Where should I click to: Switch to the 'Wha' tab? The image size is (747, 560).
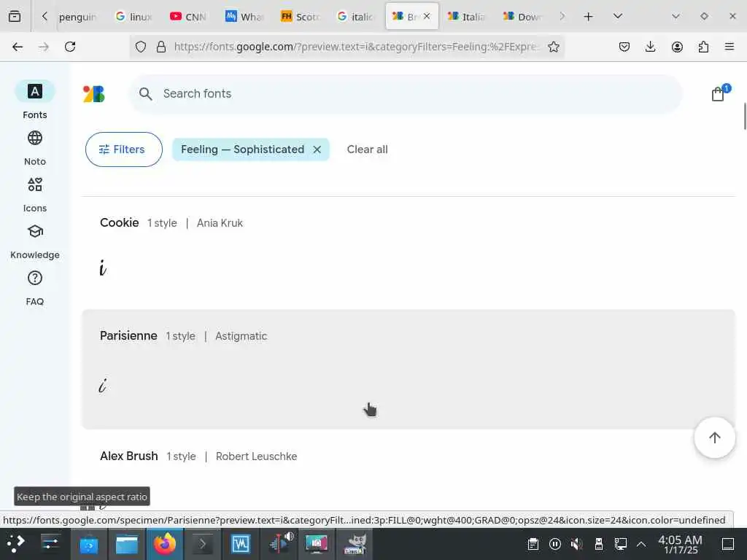[x=244, y=17]
